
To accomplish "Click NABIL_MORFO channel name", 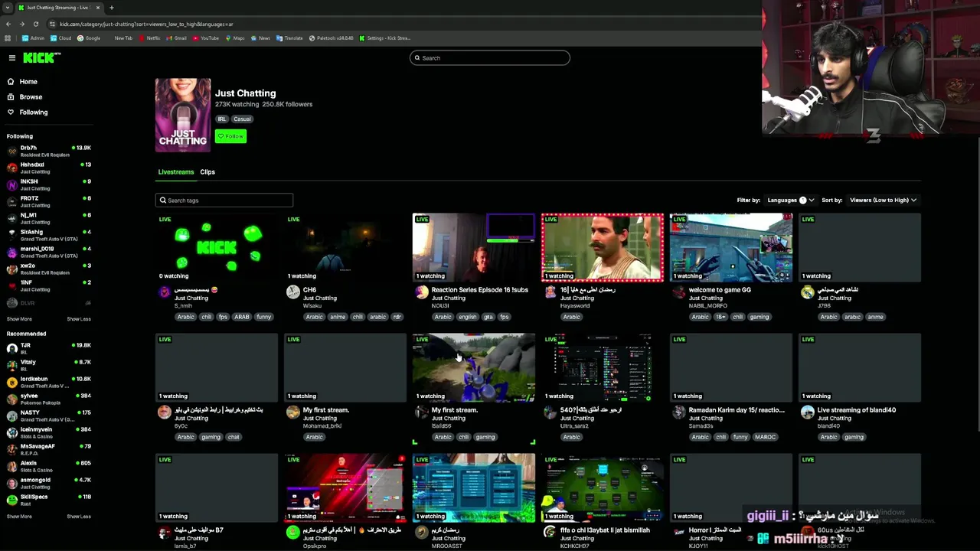I will (707, 306).
